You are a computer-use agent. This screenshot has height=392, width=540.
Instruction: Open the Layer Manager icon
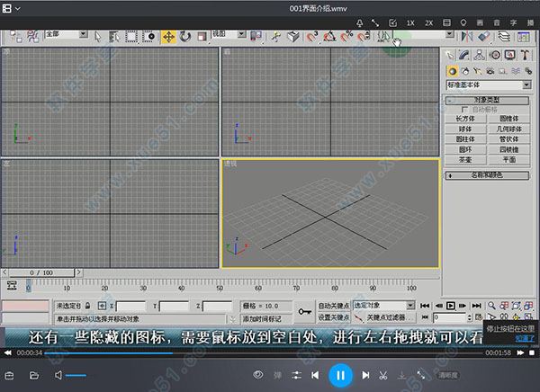[x=504, y=37]
